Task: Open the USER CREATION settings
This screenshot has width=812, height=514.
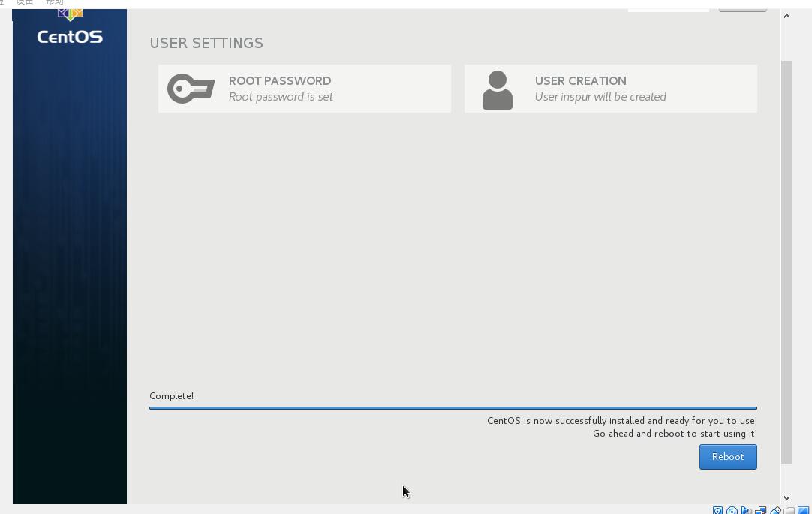Action: [611, 89]
